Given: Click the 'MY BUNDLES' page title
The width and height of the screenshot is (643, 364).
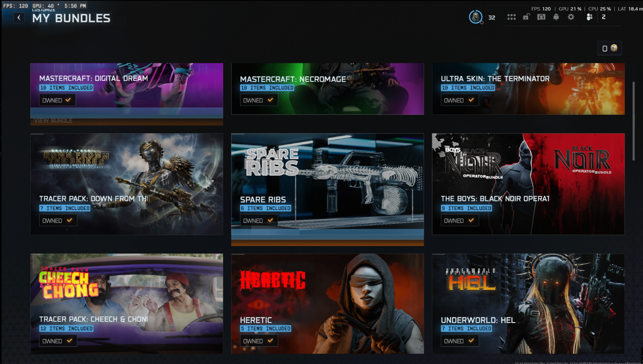Looking at the screenshot, I should click(x=71, y=18).
